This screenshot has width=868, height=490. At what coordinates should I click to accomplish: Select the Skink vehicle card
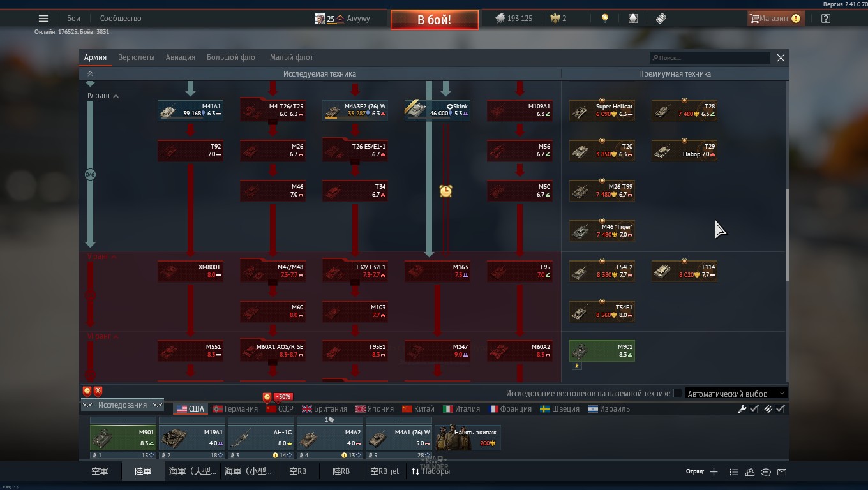click(437, 110)
